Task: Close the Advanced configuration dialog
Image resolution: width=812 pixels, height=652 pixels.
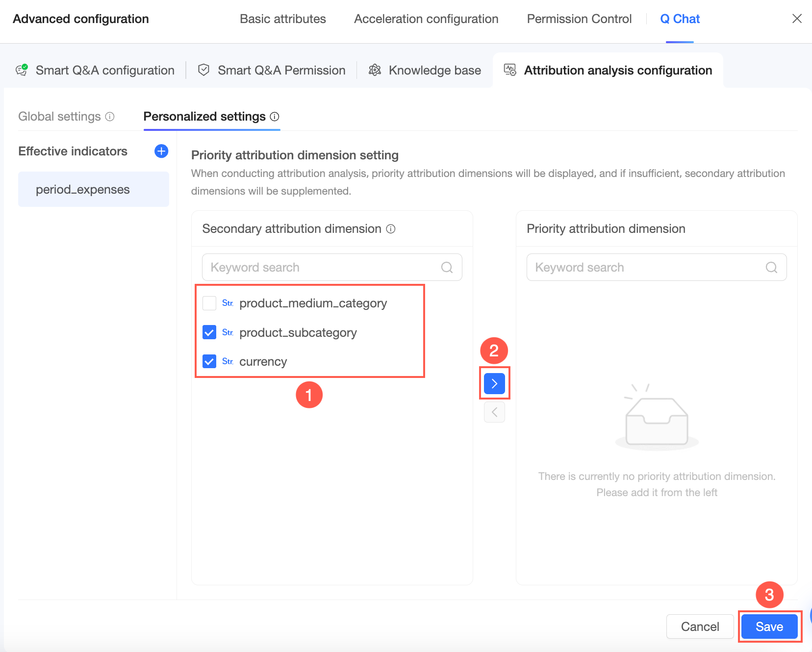Action: click(797, 19)
